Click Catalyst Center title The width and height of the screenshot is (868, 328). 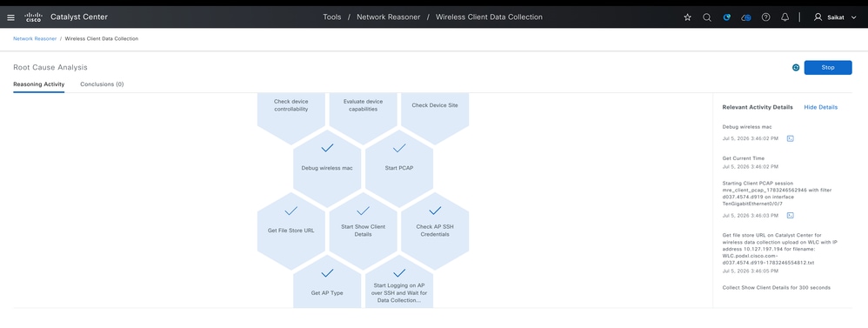click(x=79, y=17)
